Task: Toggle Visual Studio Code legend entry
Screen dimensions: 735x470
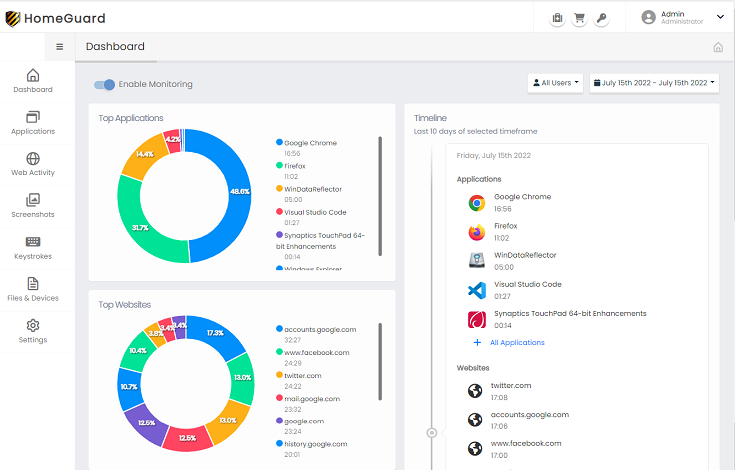Action: (311, 212)
